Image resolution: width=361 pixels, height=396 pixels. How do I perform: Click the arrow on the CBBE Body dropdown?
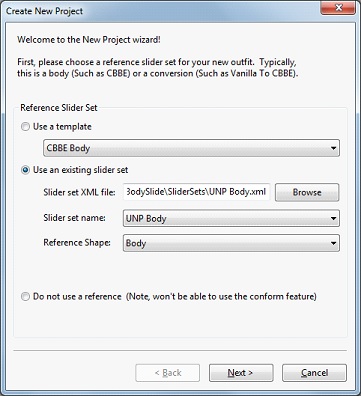pyautogui.click(x=333, y=148)
